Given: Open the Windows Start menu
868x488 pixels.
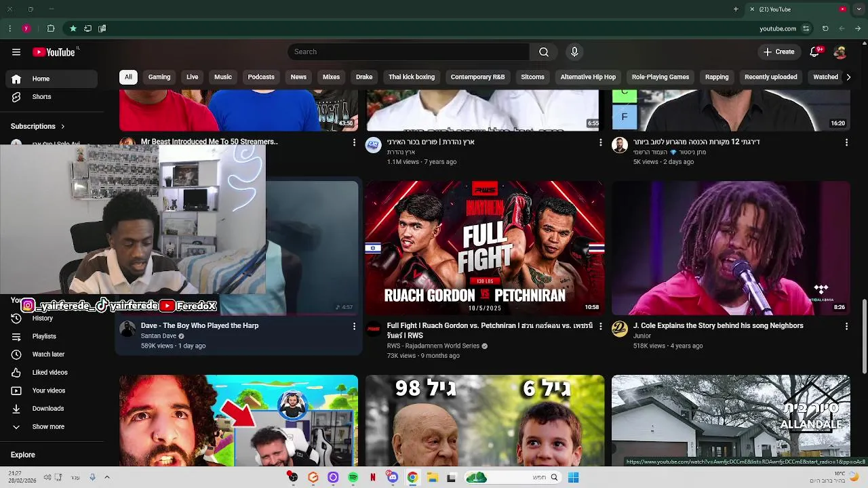Looking at the screenshot, I should (574, 477).
